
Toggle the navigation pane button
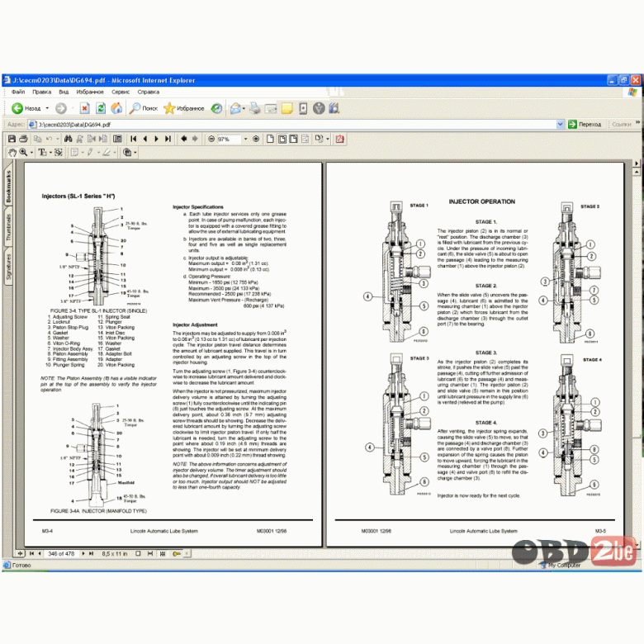pos(117,139)
